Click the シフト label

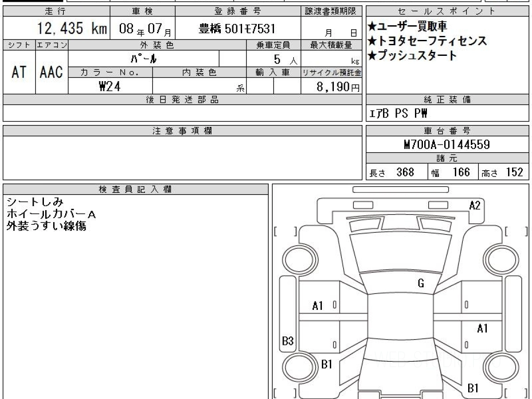[x=19, y=45]
